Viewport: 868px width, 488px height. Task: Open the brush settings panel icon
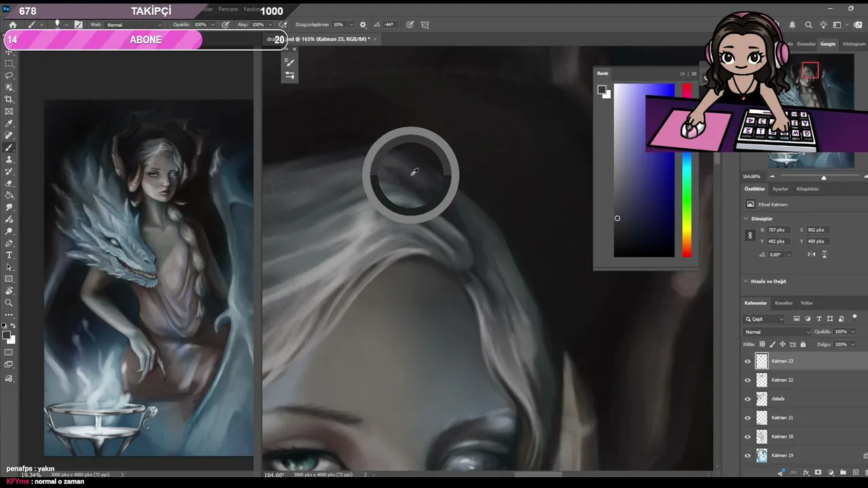pos(79,24)
